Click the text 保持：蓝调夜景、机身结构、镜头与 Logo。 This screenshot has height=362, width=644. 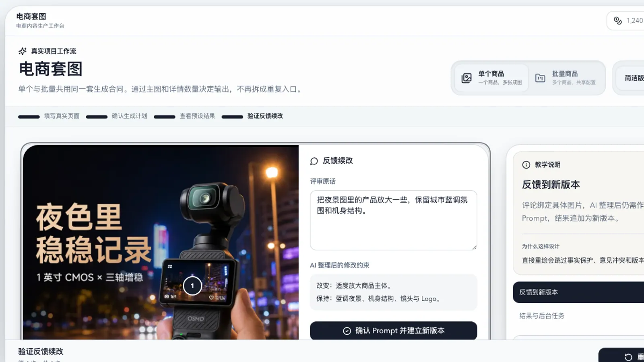pos(380,298)
